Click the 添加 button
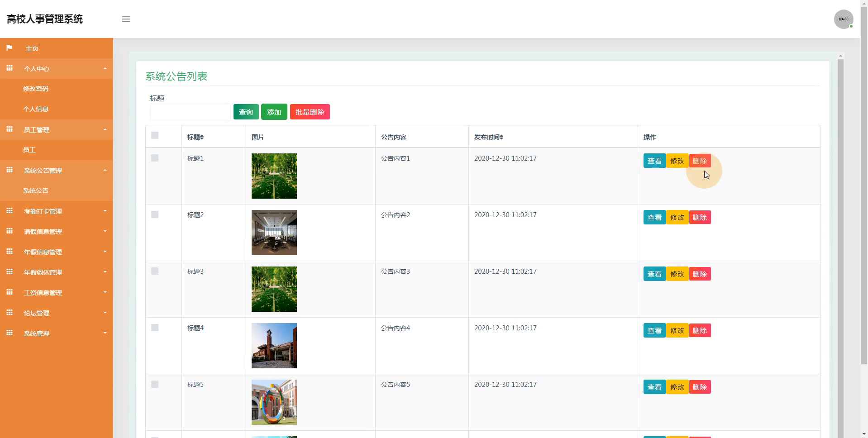 274,112
